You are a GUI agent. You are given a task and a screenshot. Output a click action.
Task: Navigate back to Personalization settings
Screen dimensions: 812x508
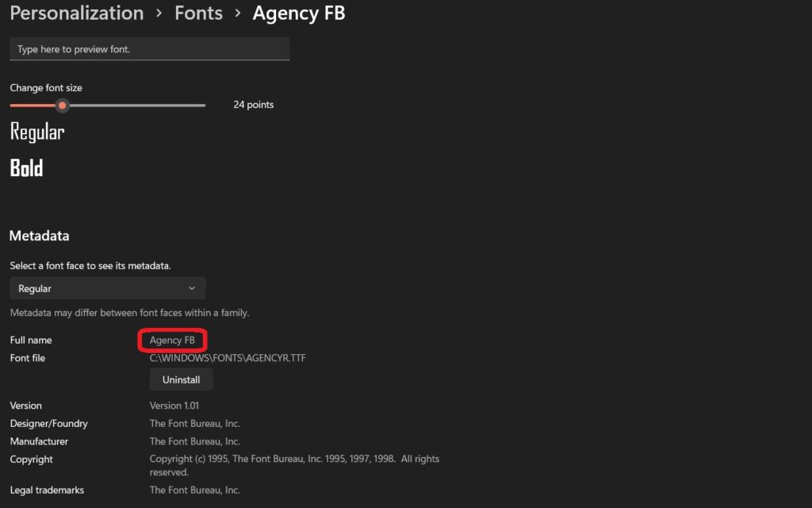(x=76, y=13)
